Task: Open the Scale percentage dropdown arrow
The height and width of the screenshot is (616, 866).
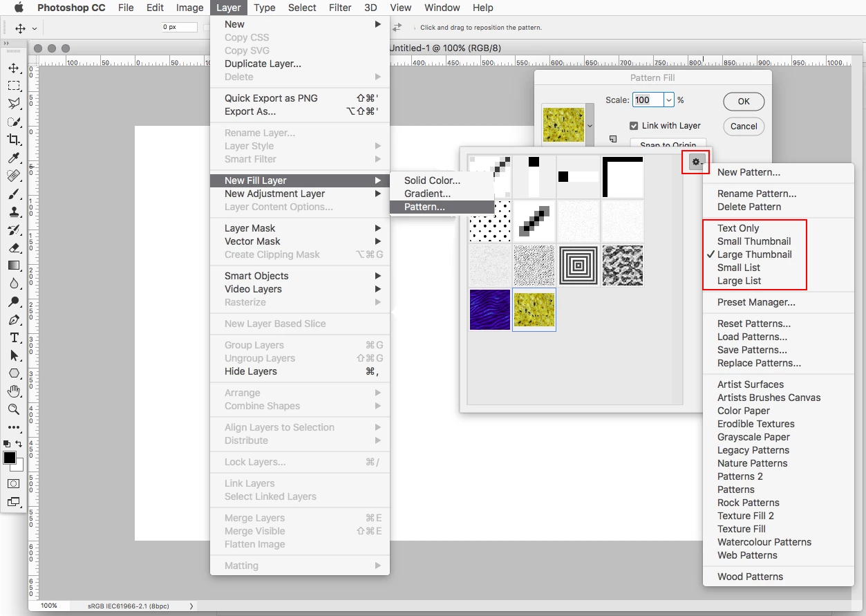Action: (x=669, y=100)
